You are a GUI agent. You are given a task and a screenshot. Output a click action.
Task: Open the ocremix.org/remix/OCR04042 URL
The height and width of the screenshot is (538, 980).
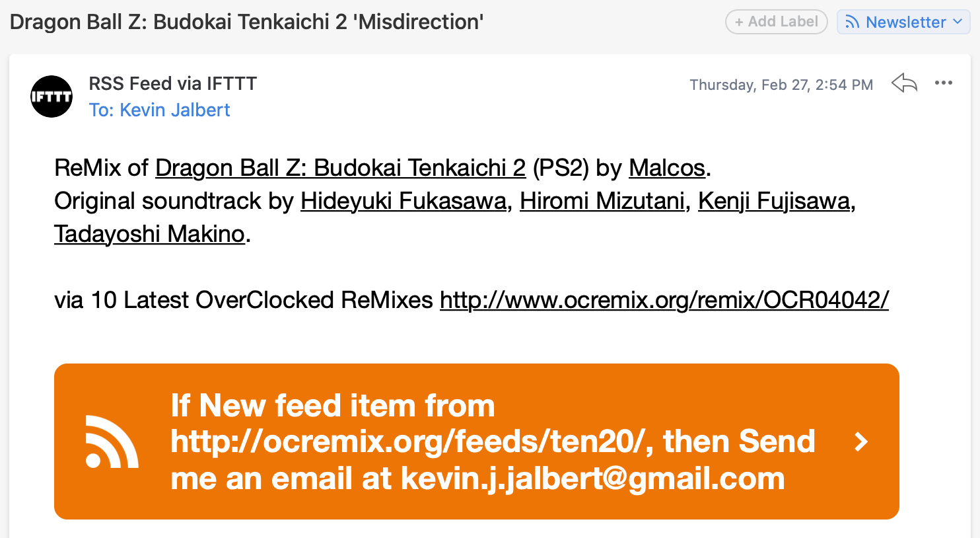point(664,300)
